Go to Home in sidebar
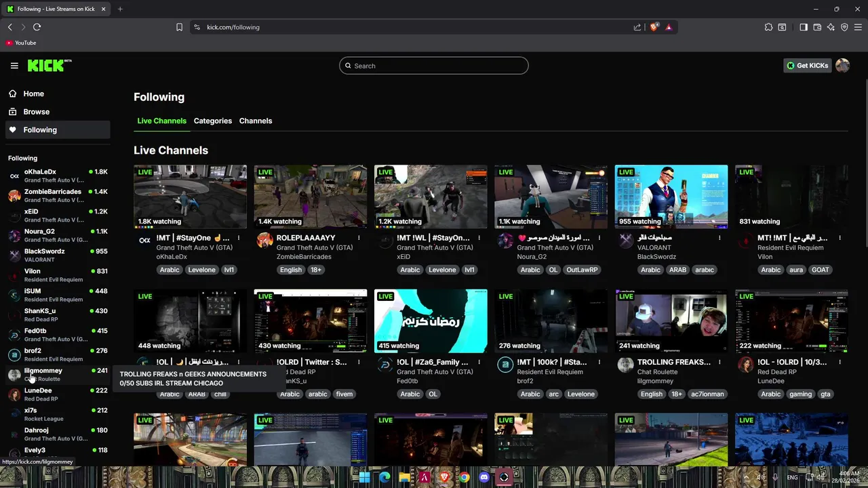868x488 pixels. point(58,94)
